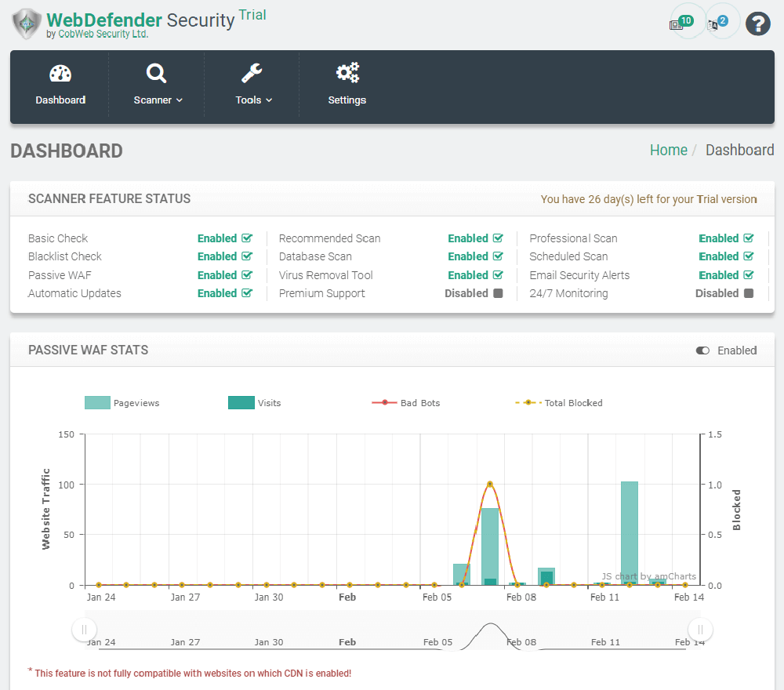The image size is (784, 690).
Task: Click the WebDefender Security title text
Action: [x=140, y=20]
